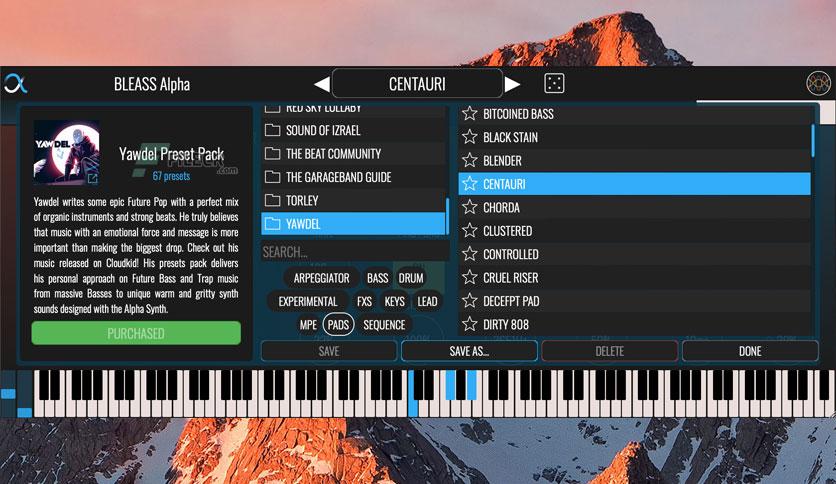Image resolution: width=836 pixels, height=484 pixels.
Task: Toggle star for BLENDER preset
Action: (470, 160)
